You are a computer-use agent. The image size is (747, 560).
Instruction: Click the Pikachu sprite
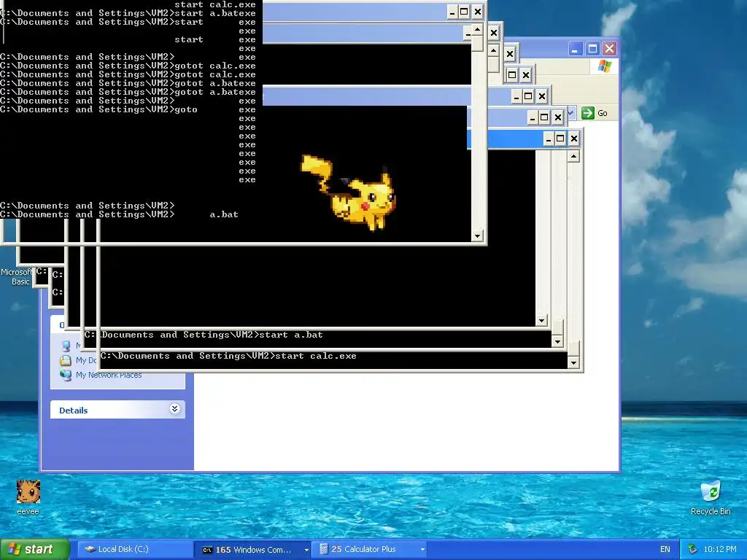[x=348, y=192]
